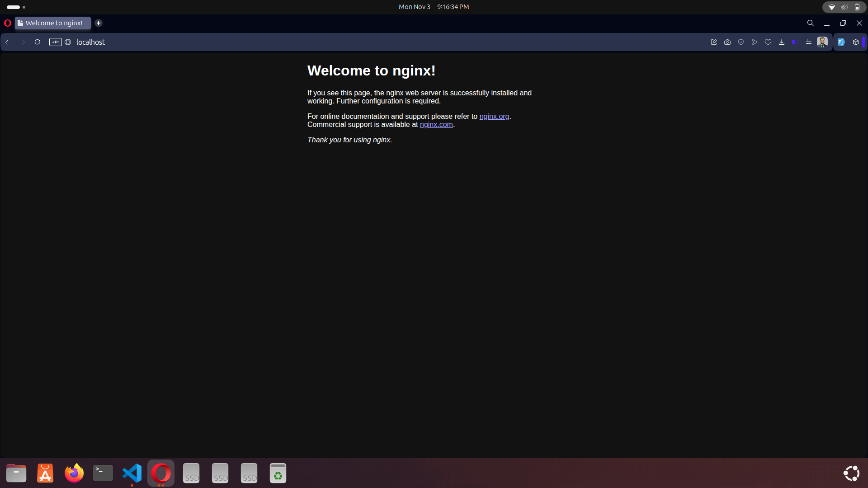This screenshot has height=488, width=868.
Task: Follow the nginx.org link
Action: (x=494, y=116)
